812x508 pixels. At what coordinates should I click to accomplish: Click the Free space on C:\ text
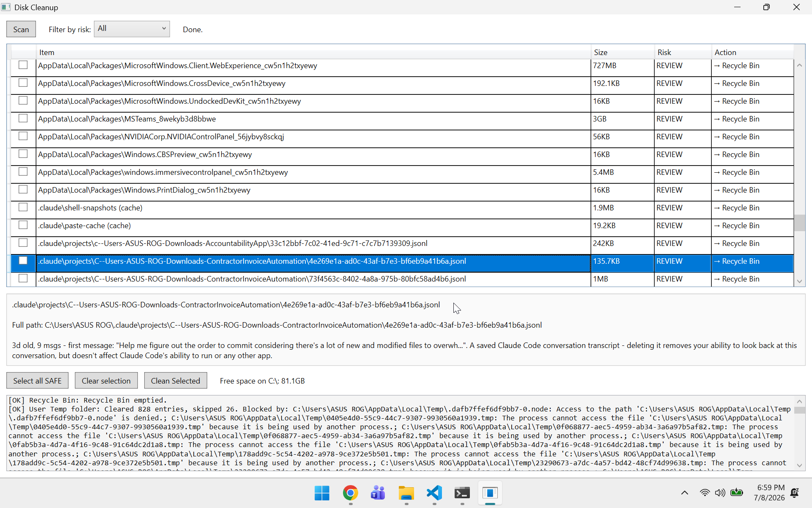pos(262,381)
